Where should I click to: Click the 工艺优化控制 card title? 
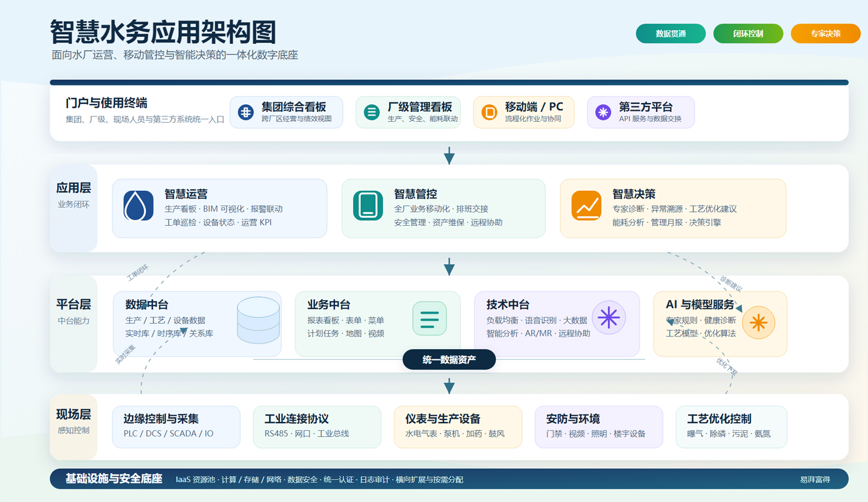(719, 419)
